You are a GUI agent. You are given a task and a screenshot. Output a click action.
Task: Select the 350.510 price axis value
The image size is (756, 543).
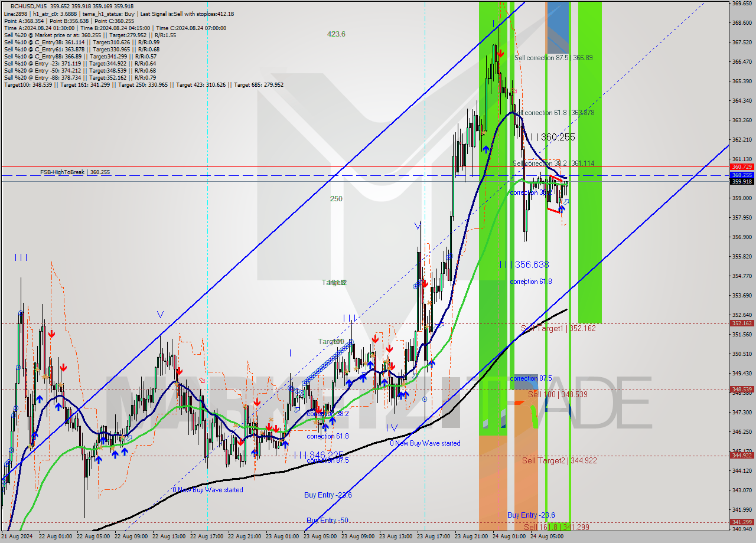click(742, 354)
